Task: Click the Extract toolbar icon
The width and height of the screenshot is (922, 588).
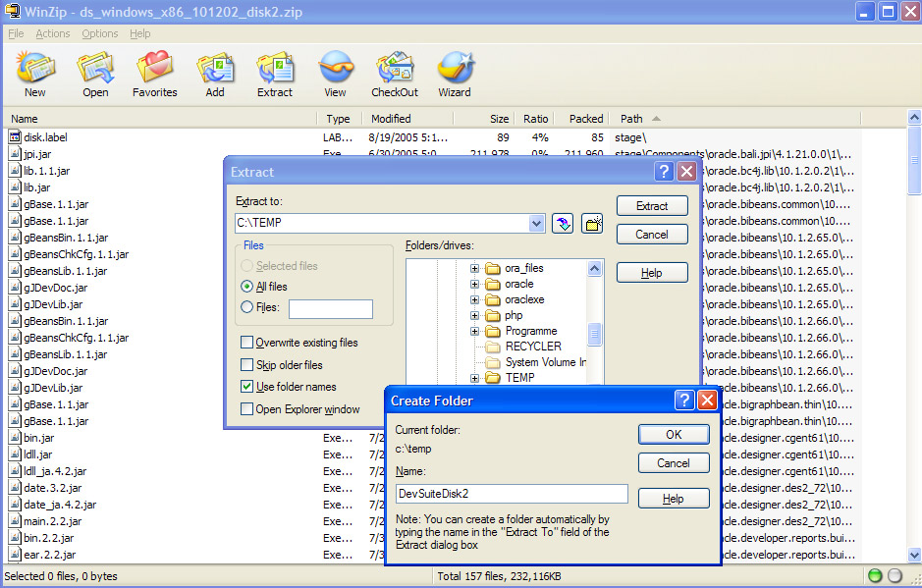Action: coord(275,74)
